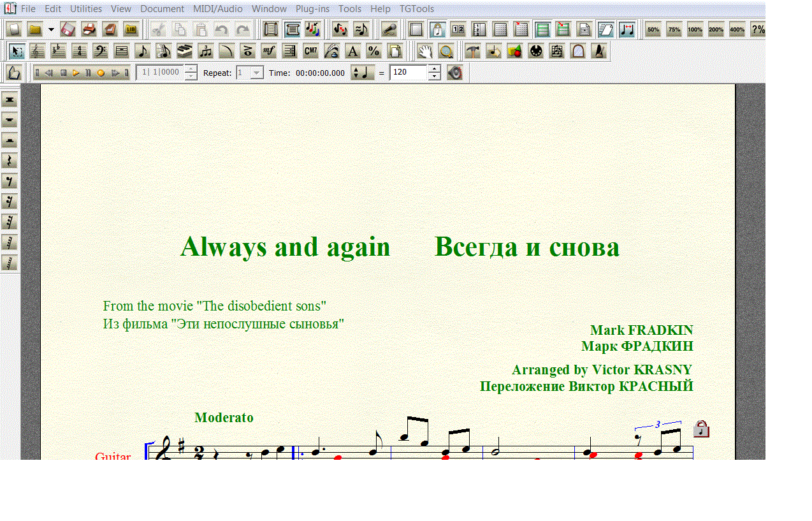Open the File menu
The image size is (812, 521).
[28, 9]
